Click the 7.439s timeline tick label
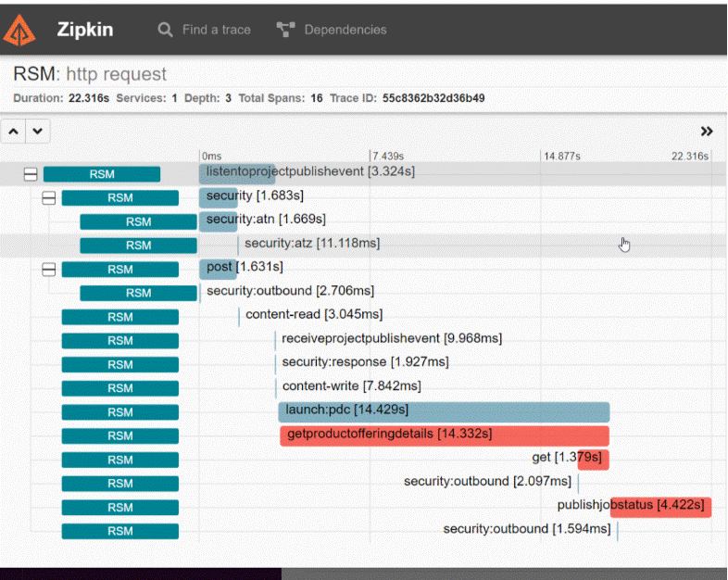Image resolution: width=728 pixels, height=580 pixels. click(388, 156)
